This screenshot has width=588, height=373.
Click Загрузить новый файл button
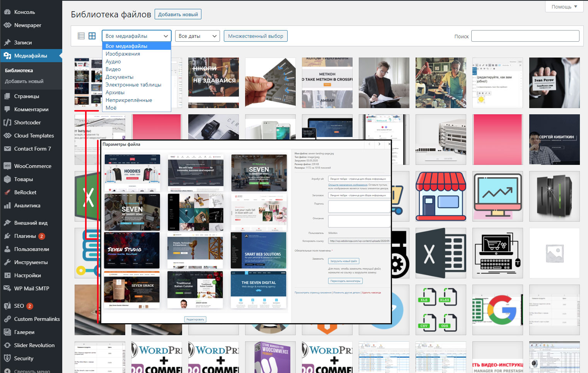[344, 261]
